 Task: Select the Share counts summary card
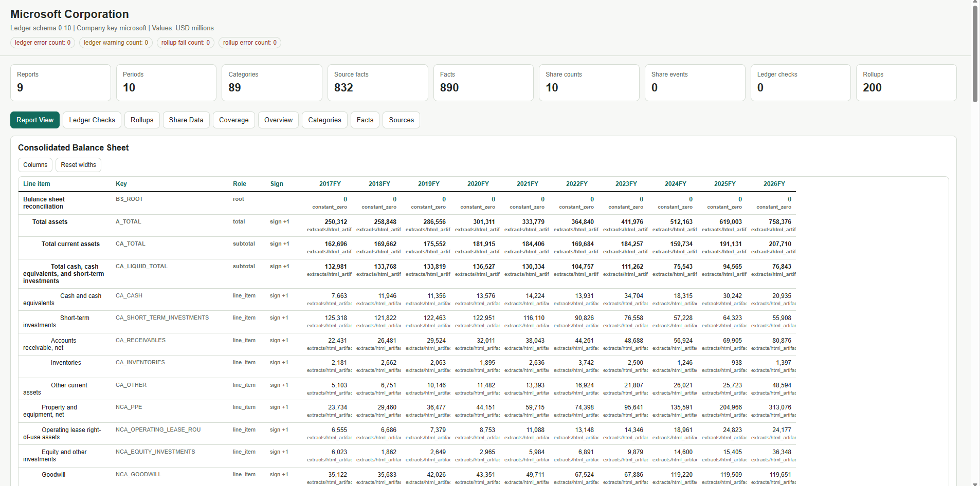point(589,83)
